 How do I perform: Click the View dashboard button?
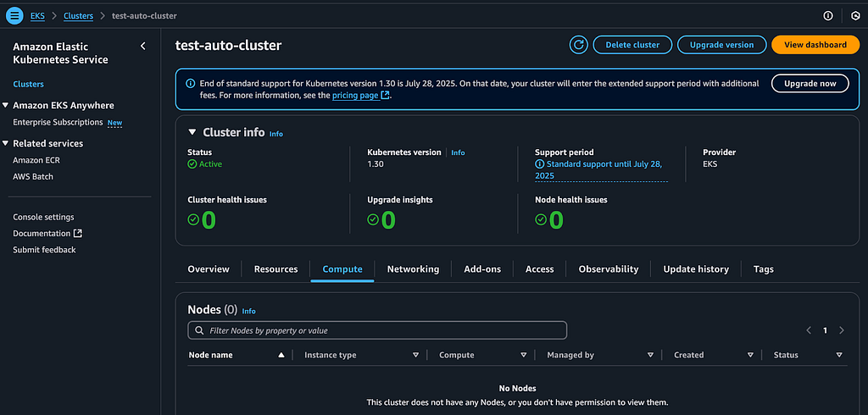815,45
